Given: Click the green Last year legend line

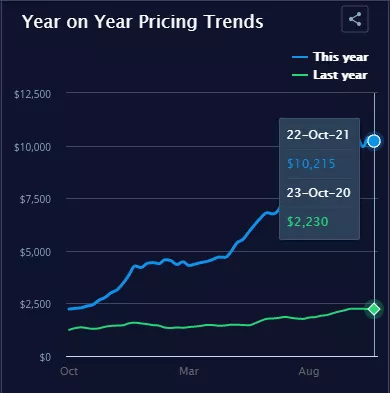Looking at the screenshot, I should pos(300,75).
